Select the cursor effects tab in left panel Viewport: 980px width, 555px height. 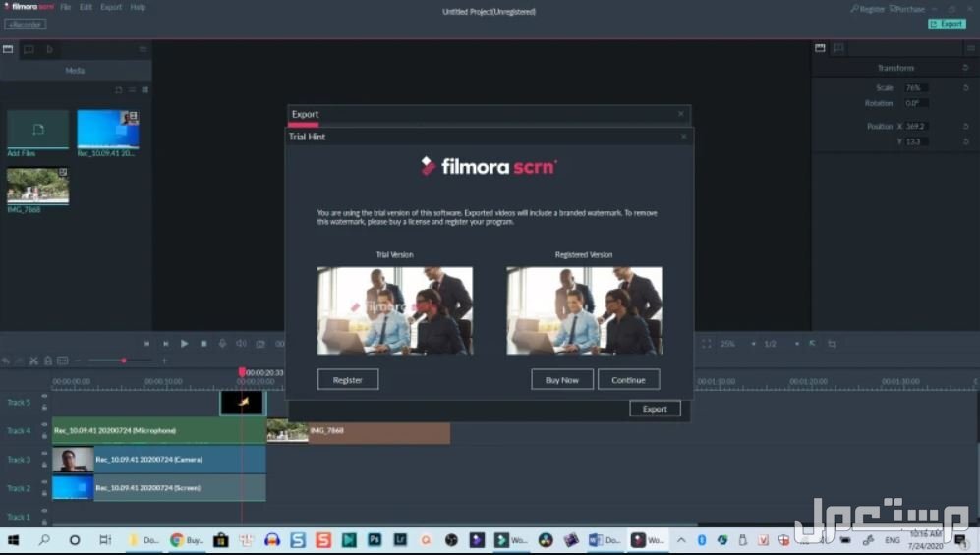(49, 49)
